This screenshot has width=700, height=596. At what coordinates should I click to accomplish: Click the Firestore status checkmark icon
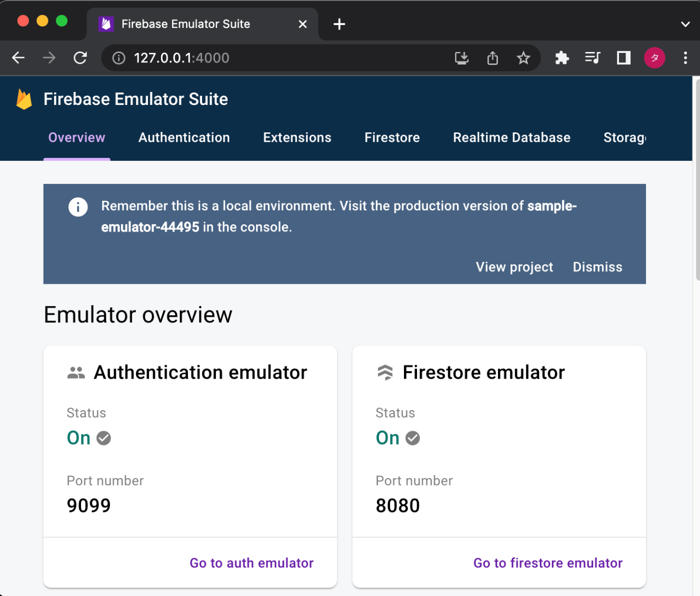click(x=412, y=438)
